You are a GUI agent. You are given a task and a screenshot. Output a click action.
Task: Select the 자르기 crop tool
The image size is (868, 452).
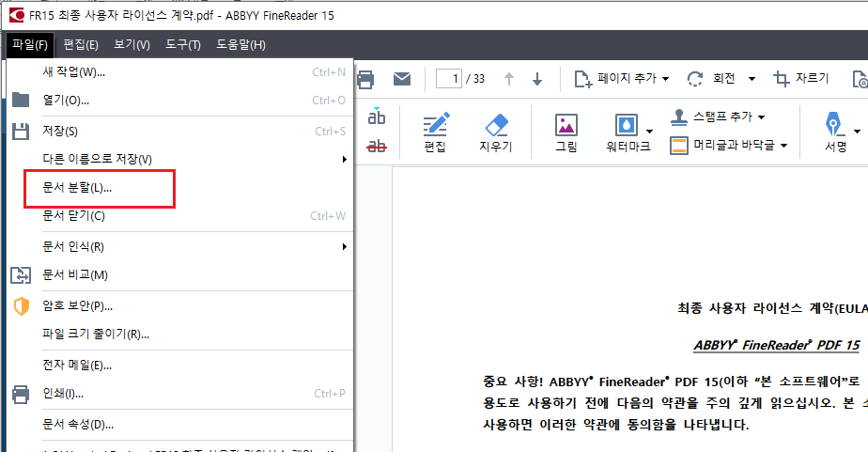pyautogui.click(x=800, y=79)
